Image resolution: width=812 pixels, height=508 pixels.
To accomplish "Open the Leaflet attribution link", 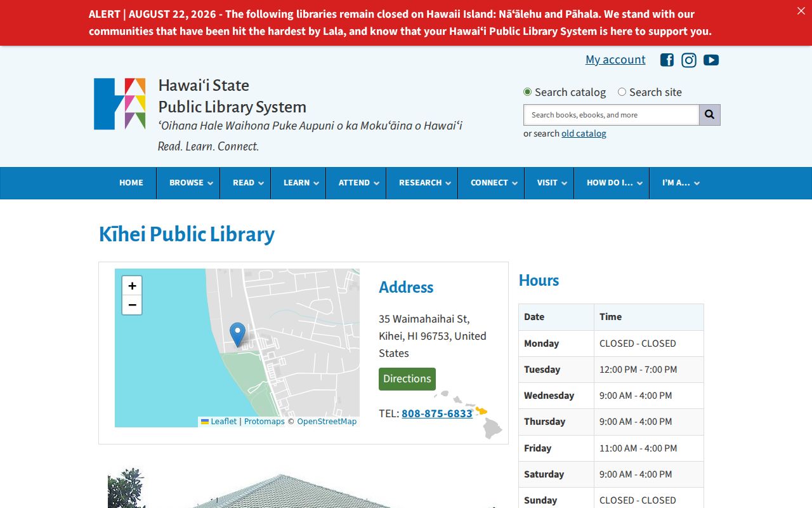I will point(219,422).
